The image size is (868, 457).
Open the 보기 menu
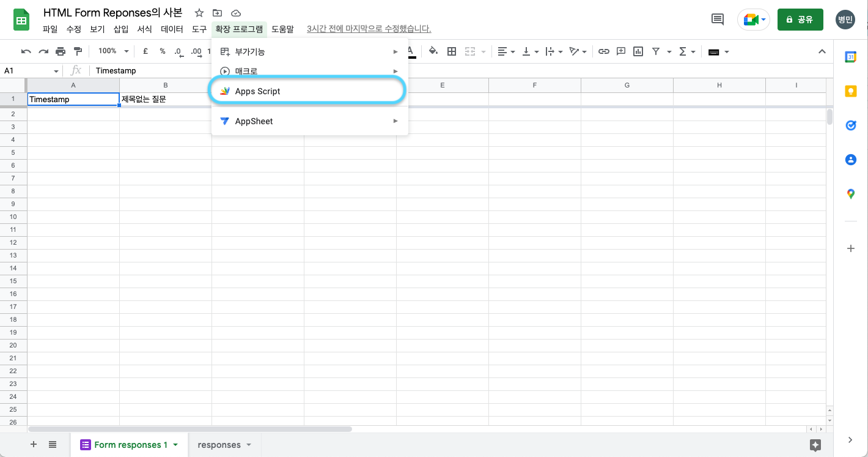click(x=97, y=29)
